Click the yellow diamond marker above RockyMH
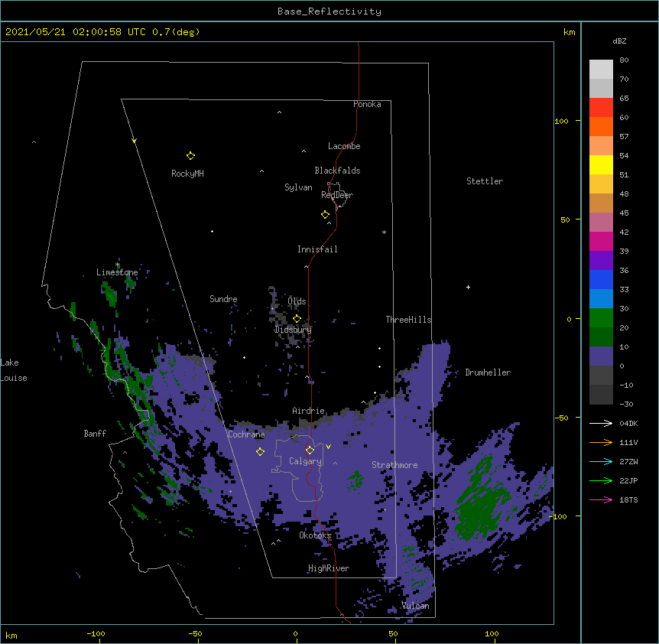Viewport: 659px width, 644px height. pyautogui.click(x=190, y=156)
